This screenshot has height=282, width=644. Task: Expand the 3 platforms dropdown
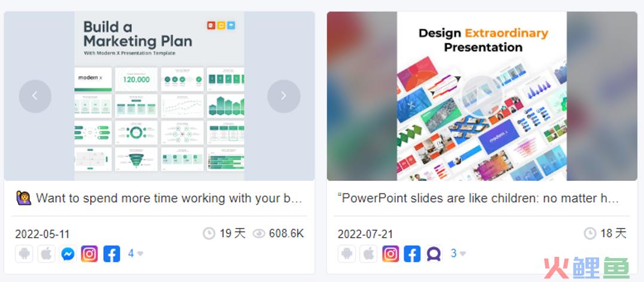coord(458,254)
